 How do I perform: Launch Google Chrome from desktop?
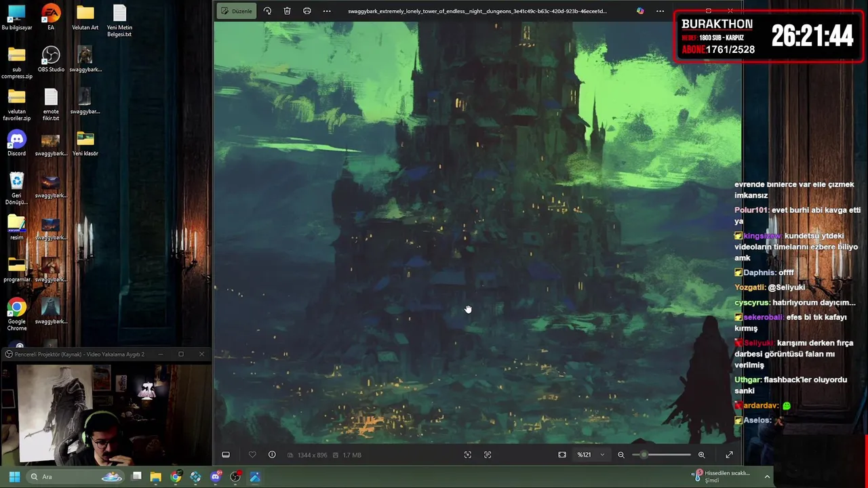pyautogui.click(x=17, y=314)
